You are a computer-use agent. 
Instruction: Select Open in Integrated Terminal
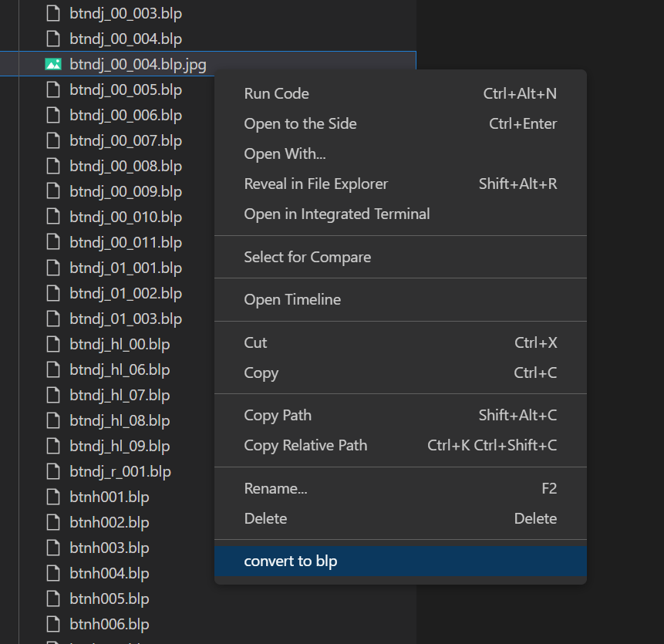coord(400,214)
